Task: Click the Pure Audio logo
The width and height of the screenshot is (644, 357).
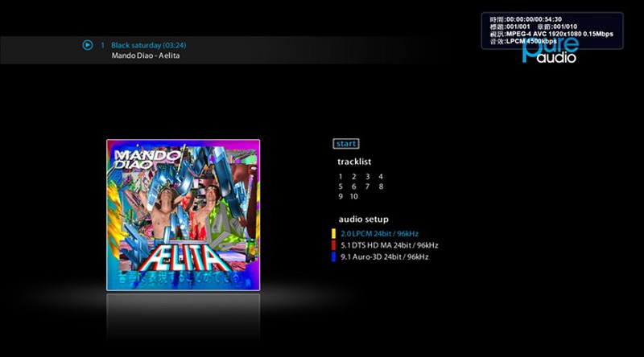Action: [551, 51]
